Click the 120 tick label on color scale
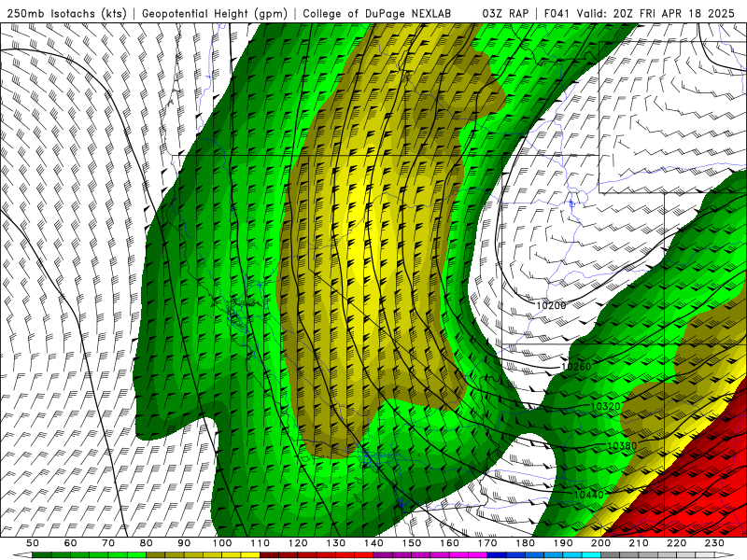Image resolution: width=747 pixels, height=560 pixels. click(298, 543)
